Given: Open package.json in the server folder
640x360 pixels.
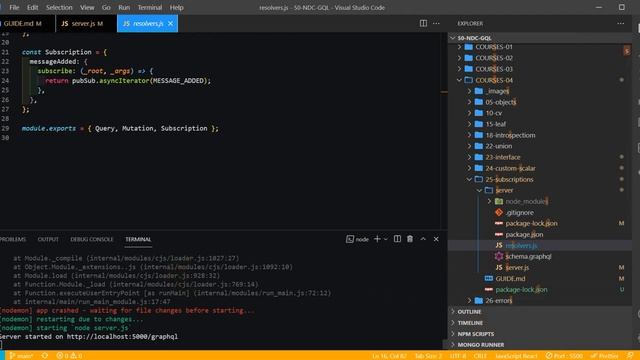Looking at the screenshot, I should point(524,235).
